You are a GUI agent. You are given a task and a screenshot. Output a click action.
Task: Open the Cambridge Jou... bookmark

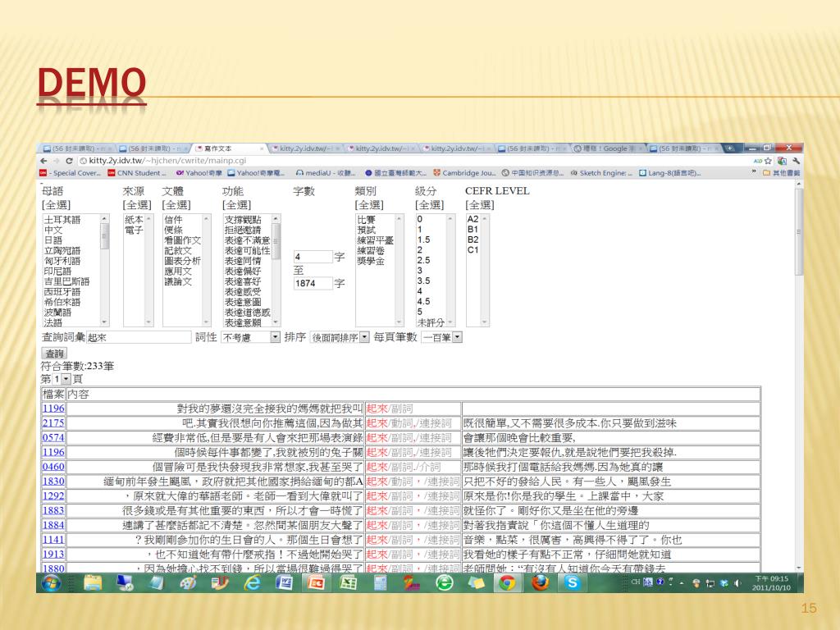tap(464, 173)
